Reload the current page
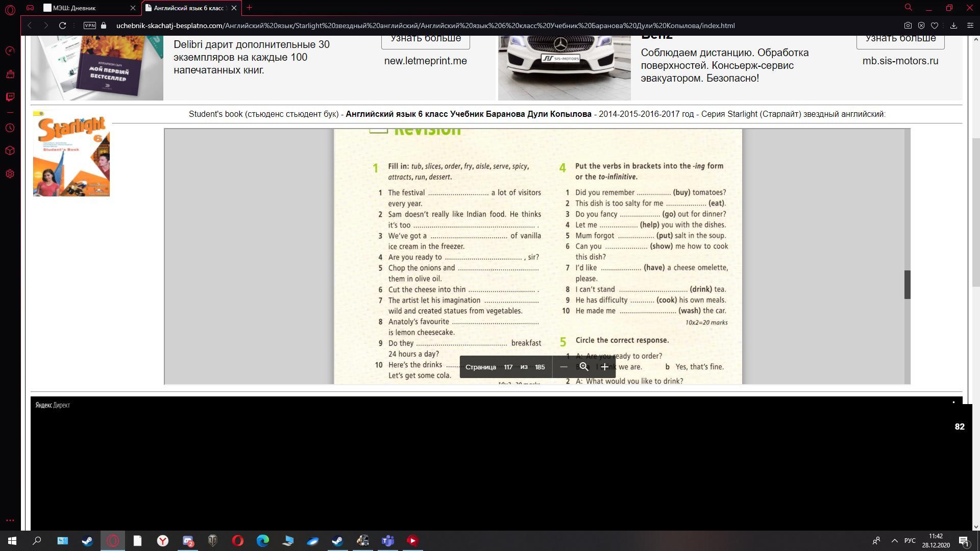980x551 pixels. point(62,26)
